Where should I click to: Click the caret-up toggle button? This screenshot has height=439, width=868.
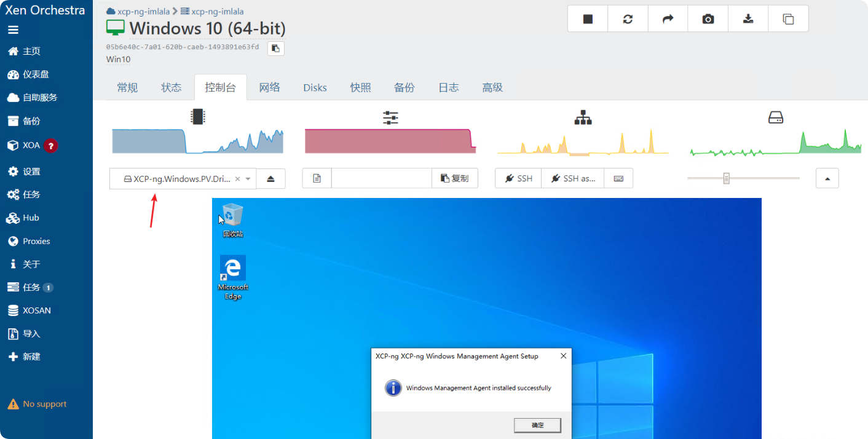[x=827, y=178]
